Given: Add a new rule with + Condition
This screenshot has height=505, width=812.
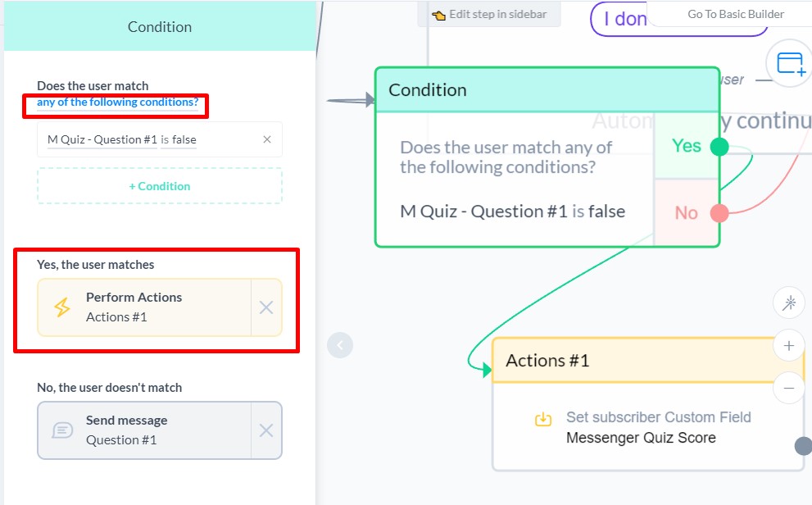Looking at the screenshot, I should (x=159, y=186).
